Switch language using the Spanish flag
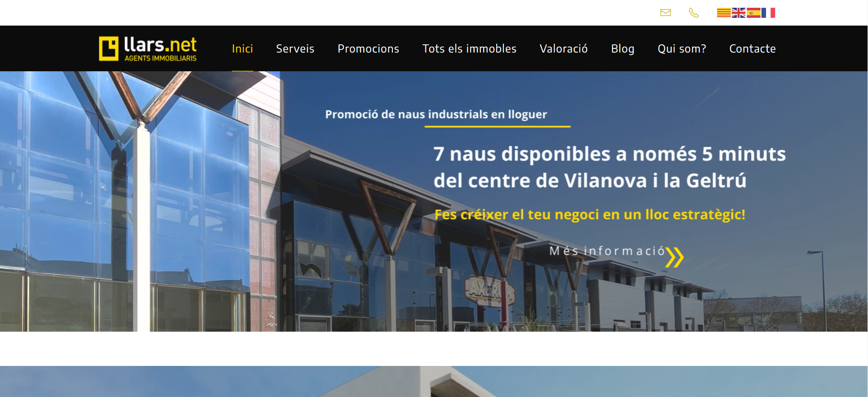The width and height of the screenshot is (868, 397). coord(753,13)
